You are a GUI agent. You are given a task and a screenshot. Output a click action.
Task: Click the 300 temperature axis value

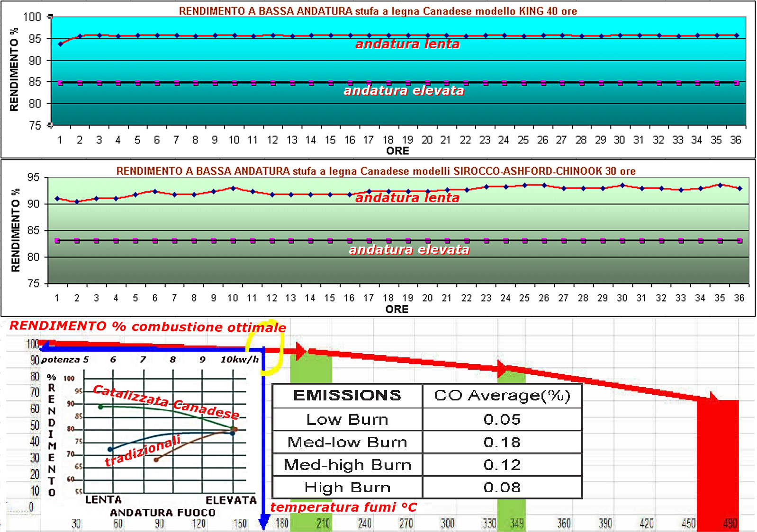click(448, 523)
